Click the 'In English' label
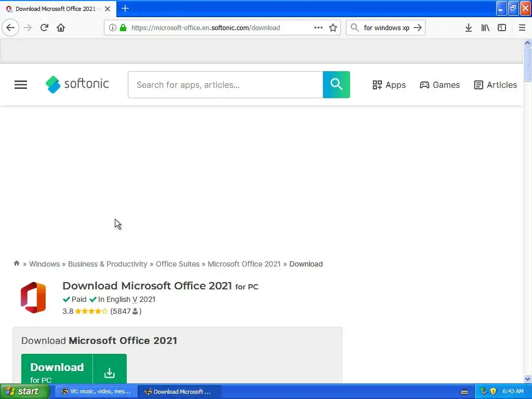 pyautogui.click(x=114, y=299)
